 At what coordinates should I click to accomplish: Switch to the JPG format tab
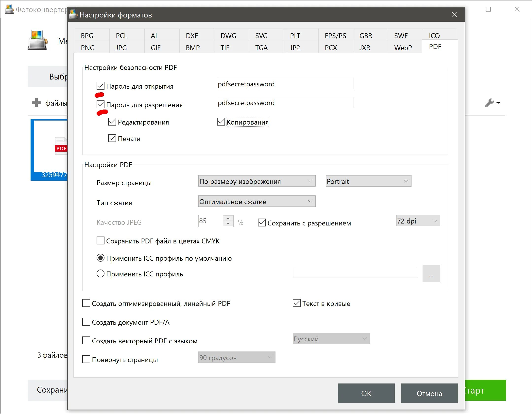121,48
